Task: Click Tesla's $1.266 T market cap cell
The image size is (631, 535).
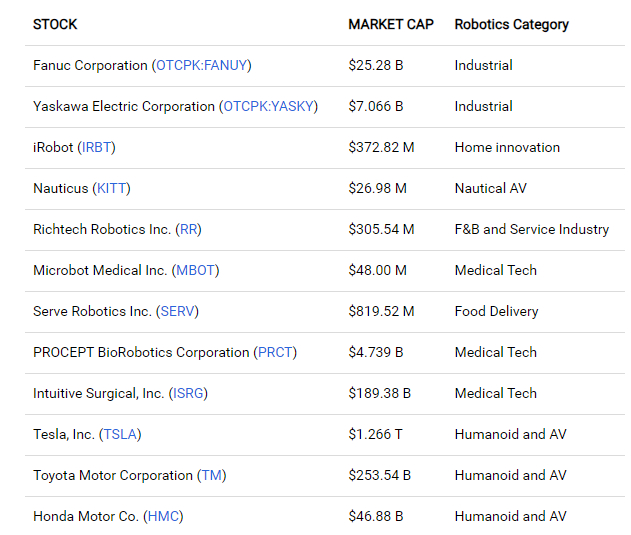Action: point(375,434)
